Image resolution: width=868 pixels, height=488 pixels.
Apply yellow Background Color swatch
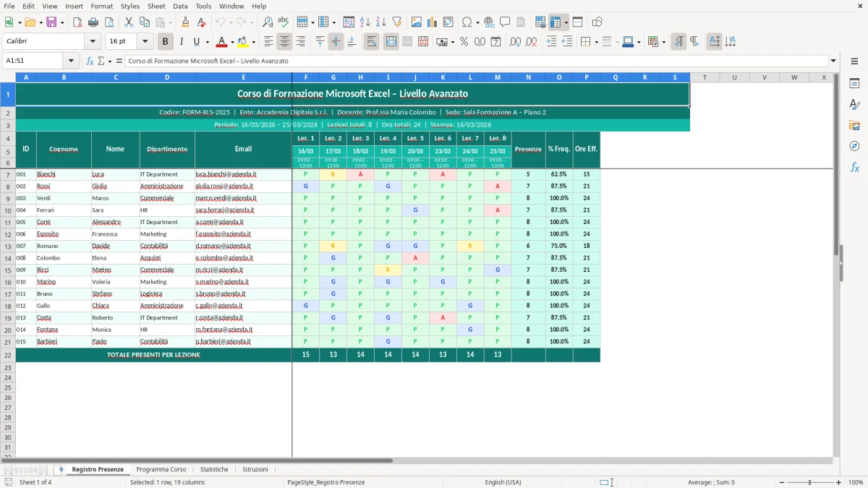pos(242,42)
